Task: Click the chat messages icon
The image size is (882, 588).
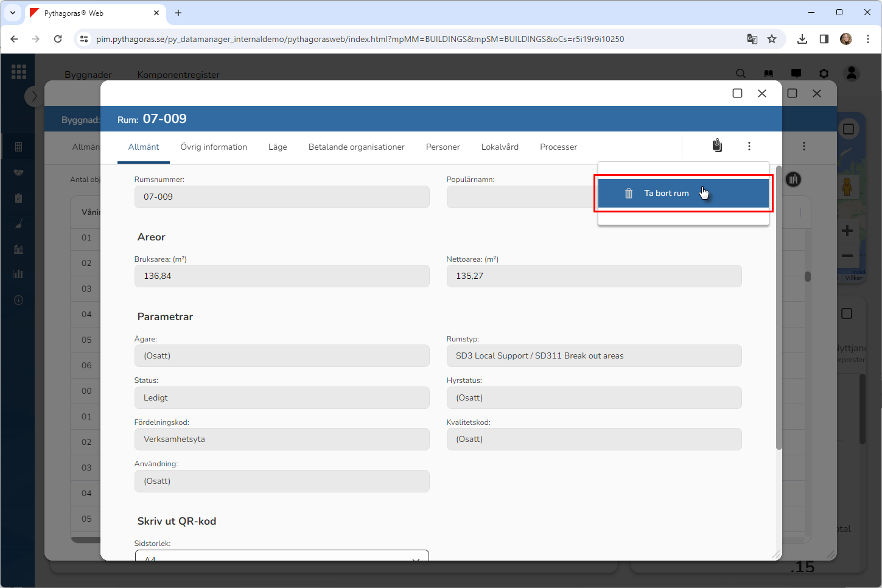Action: click(x=796, y=74)
